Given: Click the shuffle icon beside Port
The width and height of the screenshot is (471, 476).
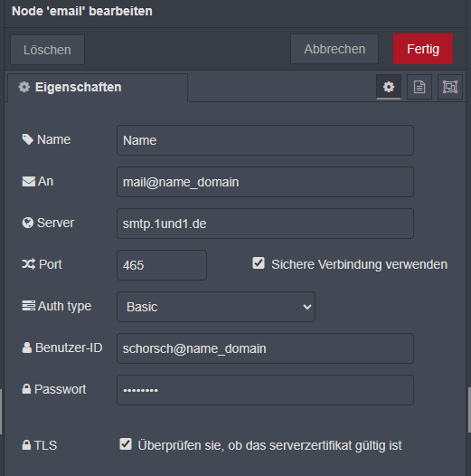Looking at the screenshot, I should coord(29,264).
